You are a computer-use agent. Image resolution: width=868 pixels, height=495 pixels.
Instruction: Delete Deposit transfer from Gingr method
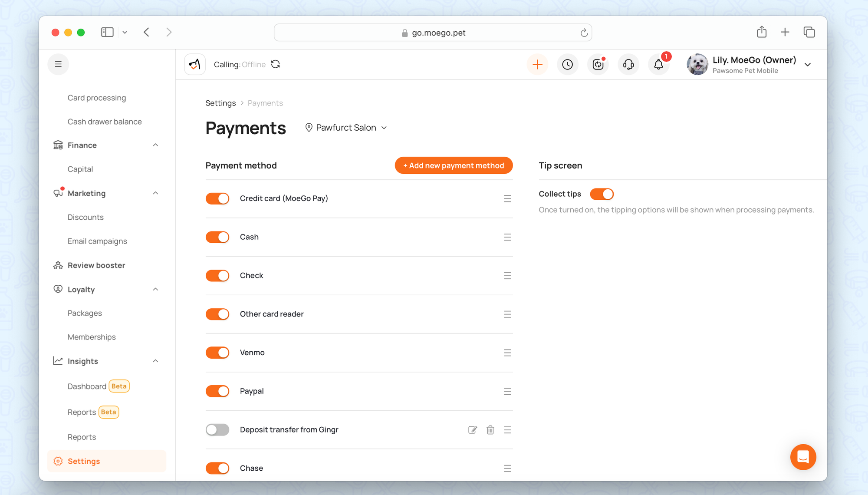(490, 430)
